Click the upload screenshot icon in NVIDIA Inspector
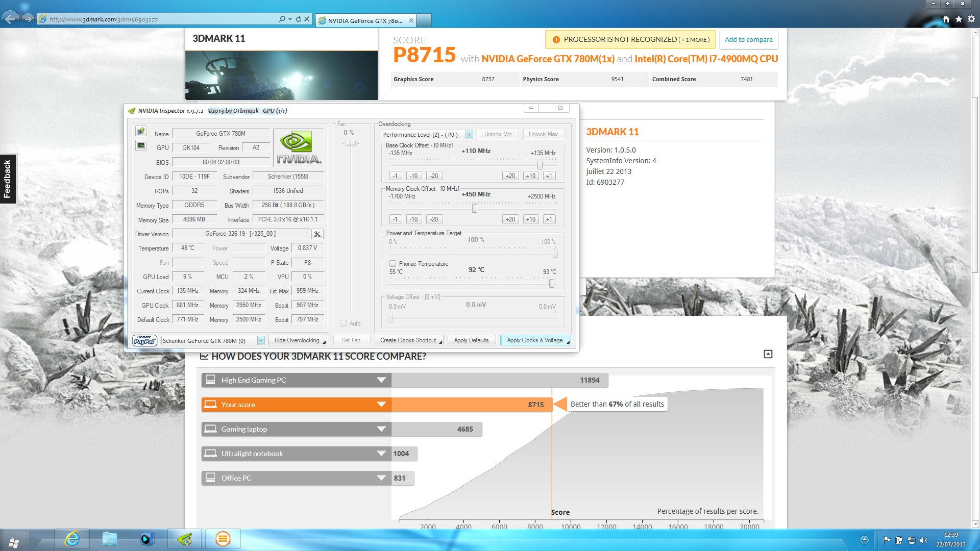This screenshot has width=980, height=551. click(x=141, y=131)
